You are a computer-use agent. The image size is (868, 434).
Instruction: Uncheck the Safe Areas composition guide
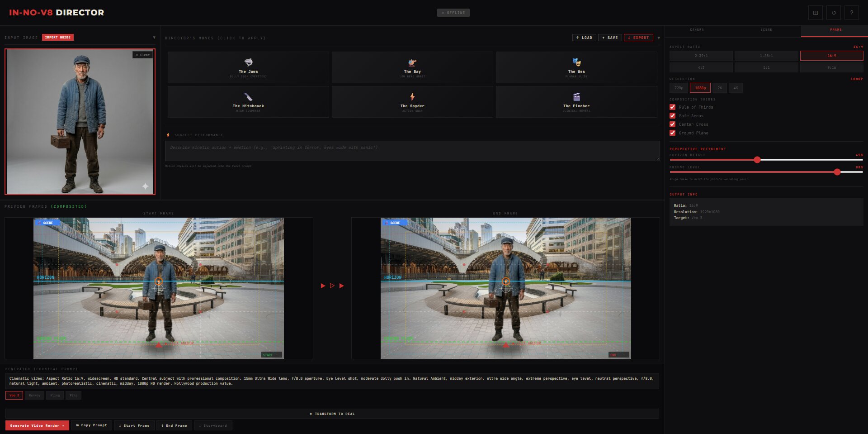coord(672,116)
